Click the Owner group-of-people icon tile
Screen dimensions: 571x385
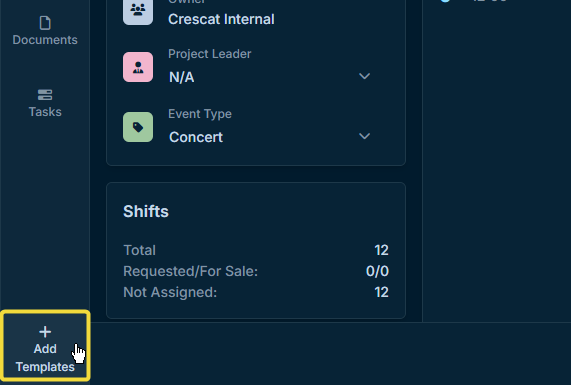(x=138, y=11)
